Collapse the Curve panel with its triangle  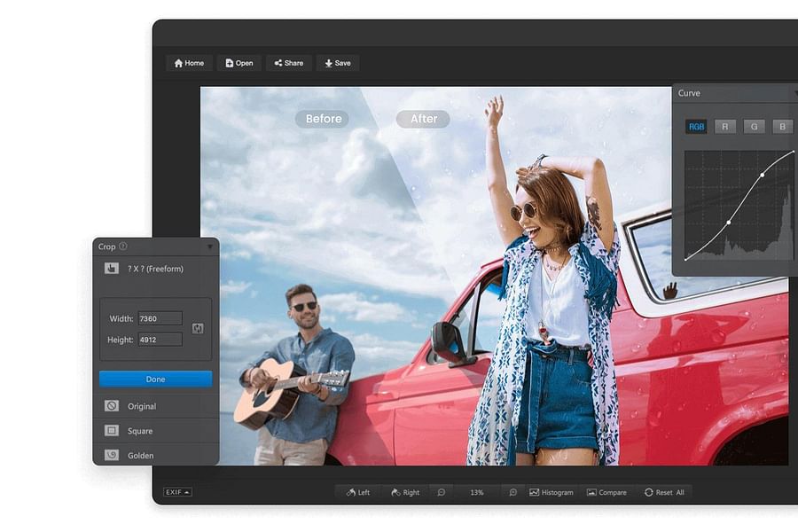coord(794,92)
